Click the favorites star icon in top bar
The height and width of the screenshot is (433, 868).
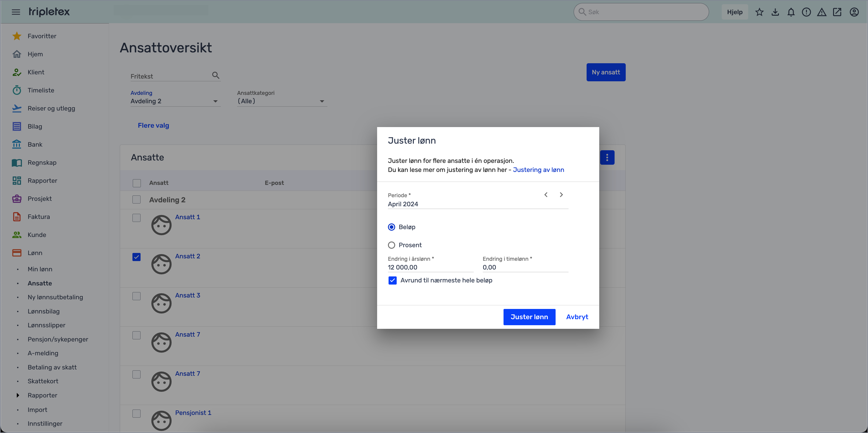point(759,12)
